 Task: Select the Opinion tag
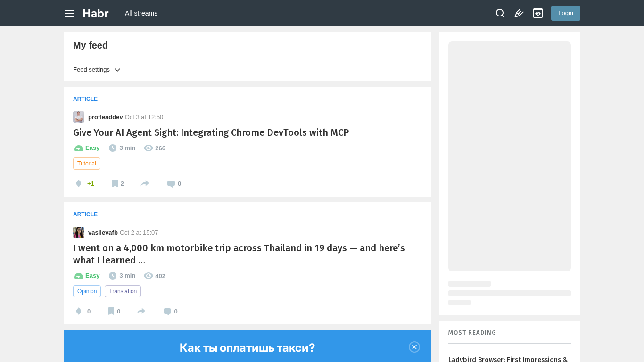[x=87, y=291]
